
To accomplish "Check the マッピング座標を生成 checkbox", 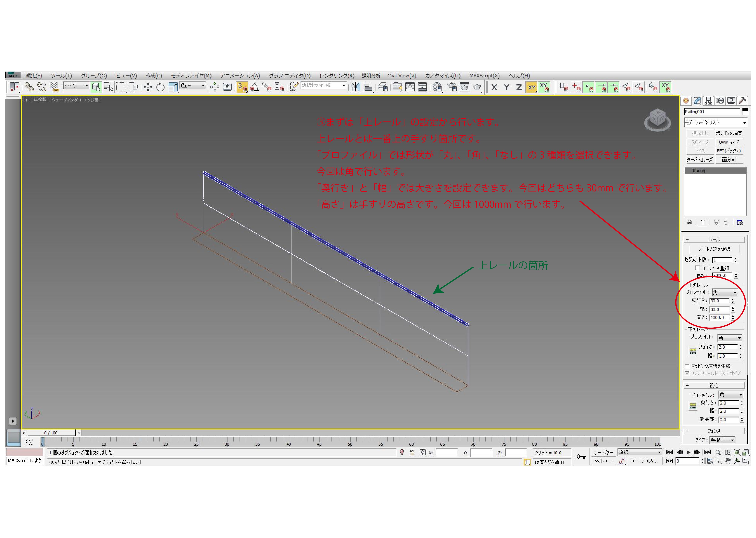I will point(687,366).
